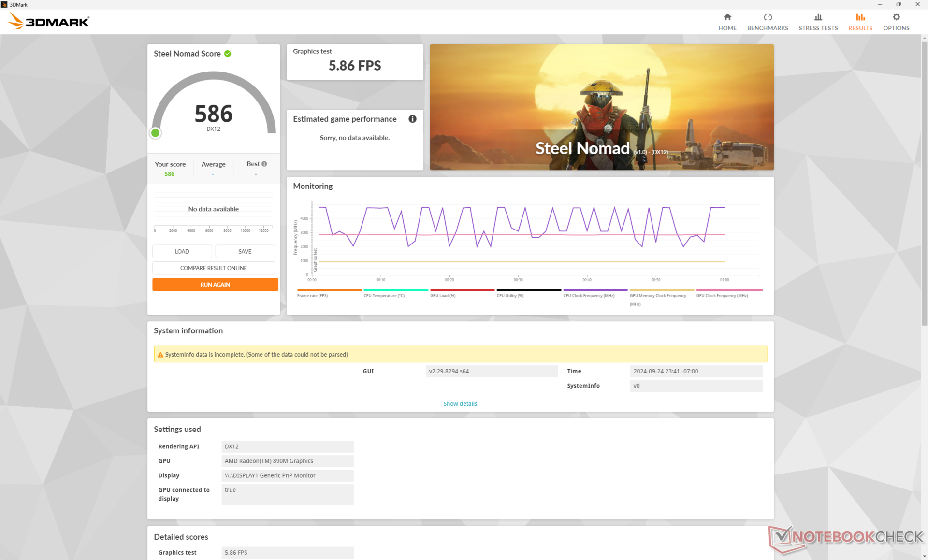Open Options via the gear icon

pos(896,17)
